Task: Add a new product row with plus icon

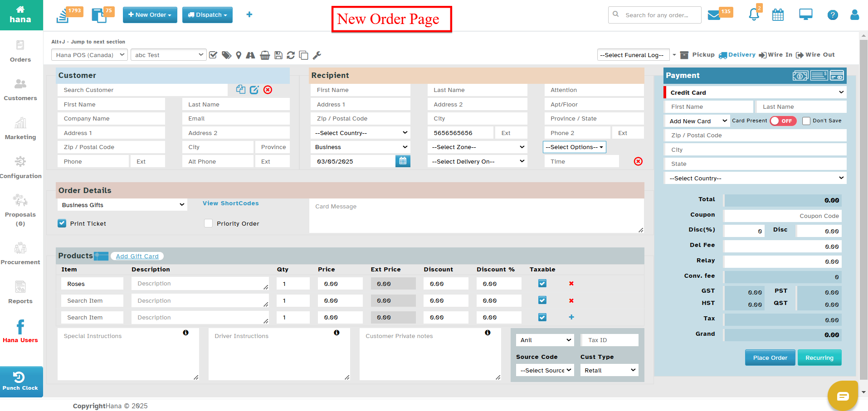Action: click(571, 317)
